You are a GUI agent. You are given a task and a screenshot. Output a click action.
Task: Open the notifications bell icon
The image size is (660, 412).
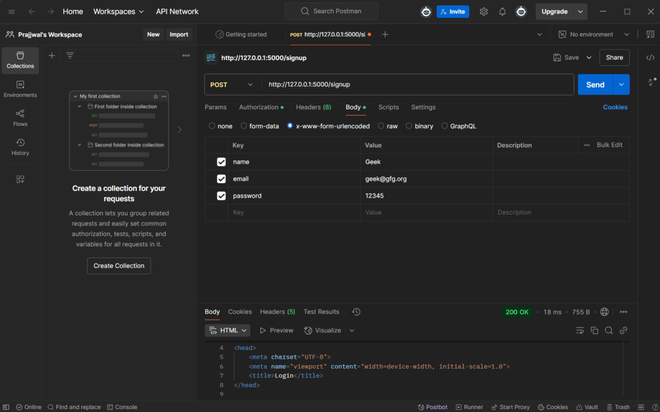502,12
